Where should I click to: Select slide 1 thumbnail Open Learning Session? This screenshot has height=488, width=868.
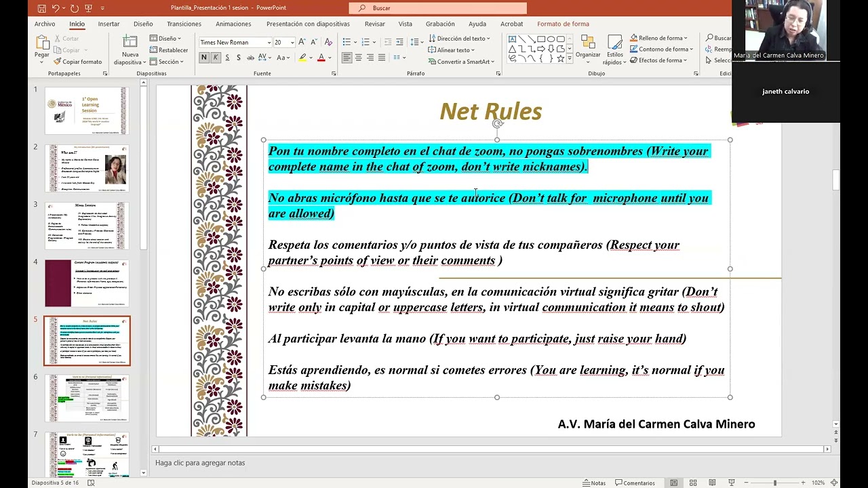coord(86,110)
